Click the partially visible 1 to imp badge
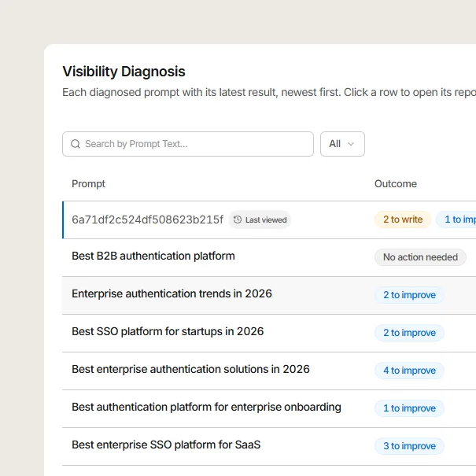Screen dimensions: 476x476 point(456,220)
